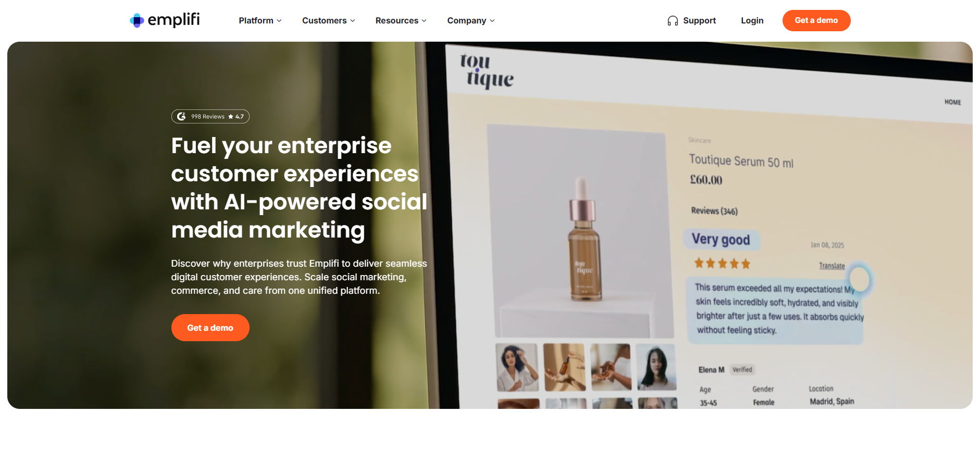Click the Verified badge beside Elena M
Screen dimensions: 980x449
(742, 370)
